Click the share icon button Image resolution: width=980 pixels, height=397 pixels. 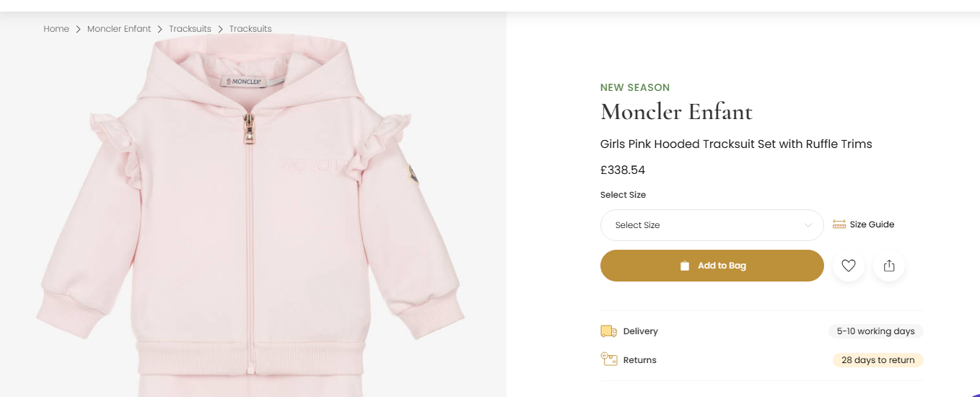889,266
